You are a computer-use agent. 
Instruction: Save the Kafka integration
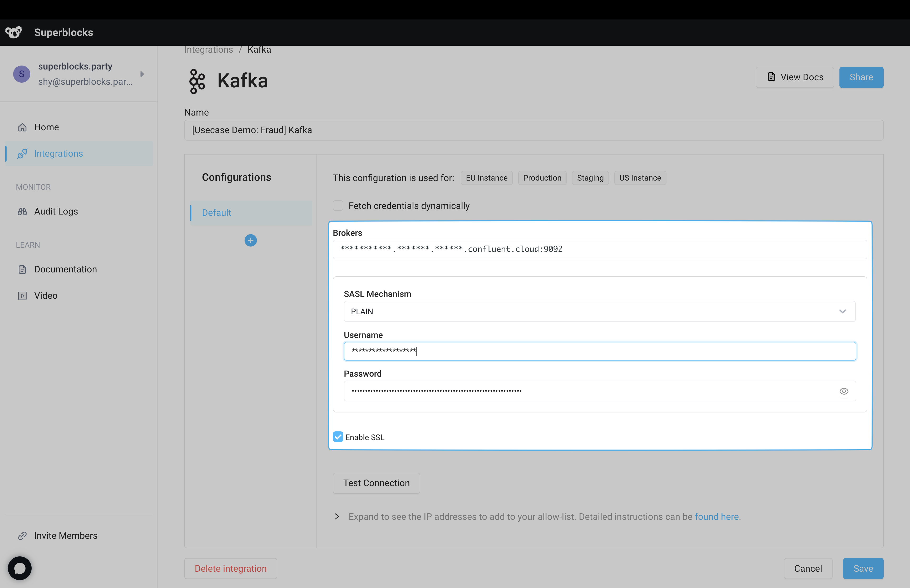[x=863, y=569]
